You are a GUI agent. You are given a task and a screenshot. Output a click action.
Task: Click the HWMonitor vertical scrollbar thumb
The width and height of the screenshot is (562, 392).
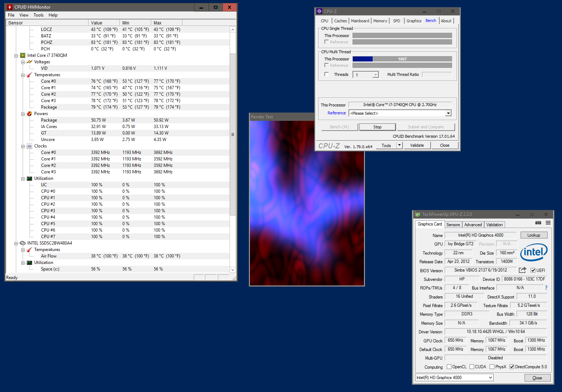coord(233,135)
